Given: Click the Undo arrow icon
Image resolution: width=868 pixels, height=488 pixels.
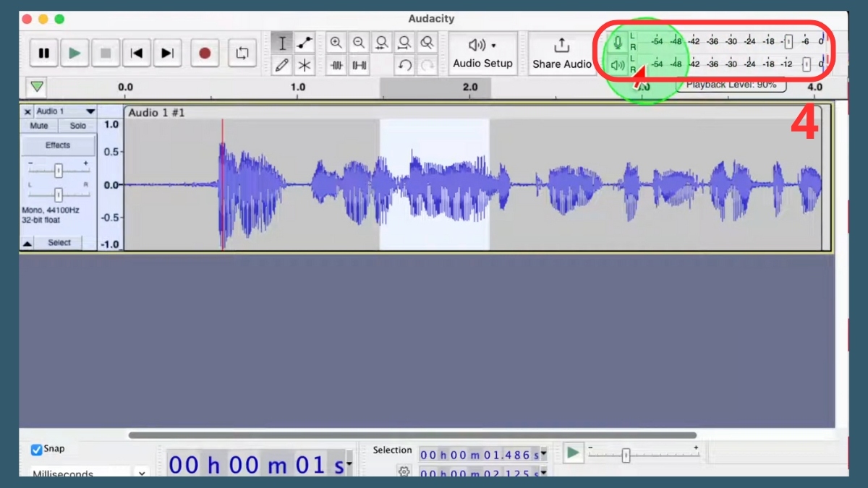Looking at the screenshot, I should point(405,66).
